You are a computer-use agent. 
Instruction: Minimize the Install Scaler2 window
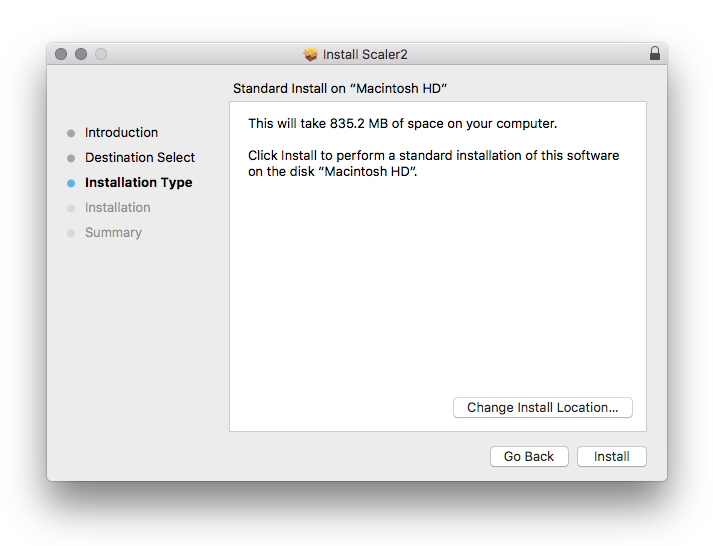click(x=81, y=54)
